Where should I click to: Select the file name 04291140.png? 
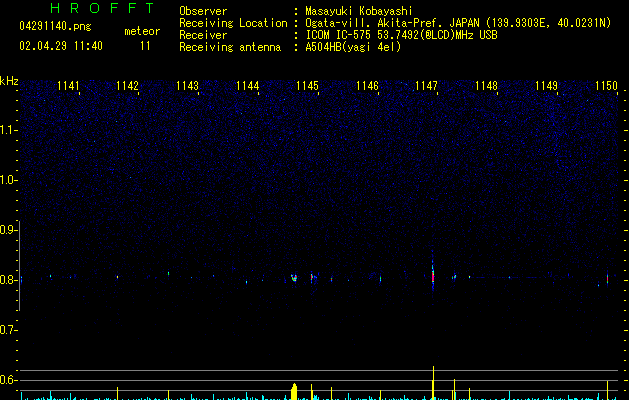pos(55,26)
